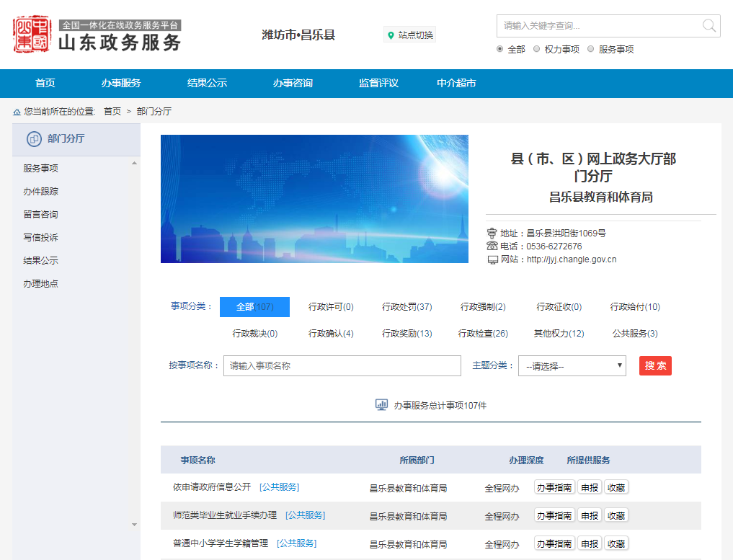Open the 主题分类 dropdown
Screen dimensions: 733x560
[572, 366]
